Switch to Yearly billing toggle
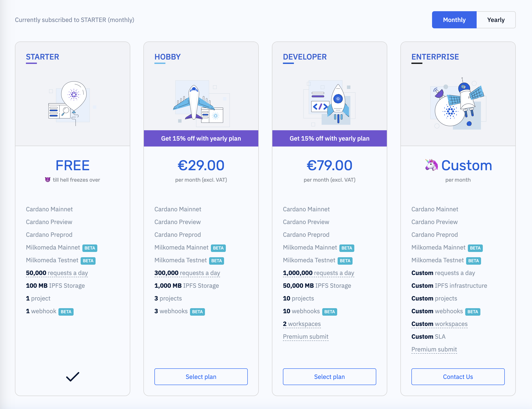Image resolution: width=532 pixels, height=409 pixels. tap(496, 19)
